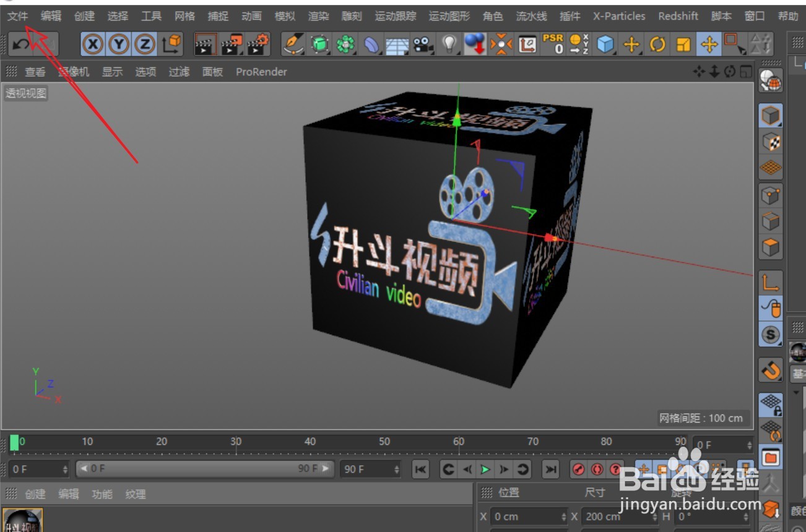This screenshot has width=806, height=532.
Task: Click the ProRender menu item
Action: pyautogui.click(x=261, y=72)
